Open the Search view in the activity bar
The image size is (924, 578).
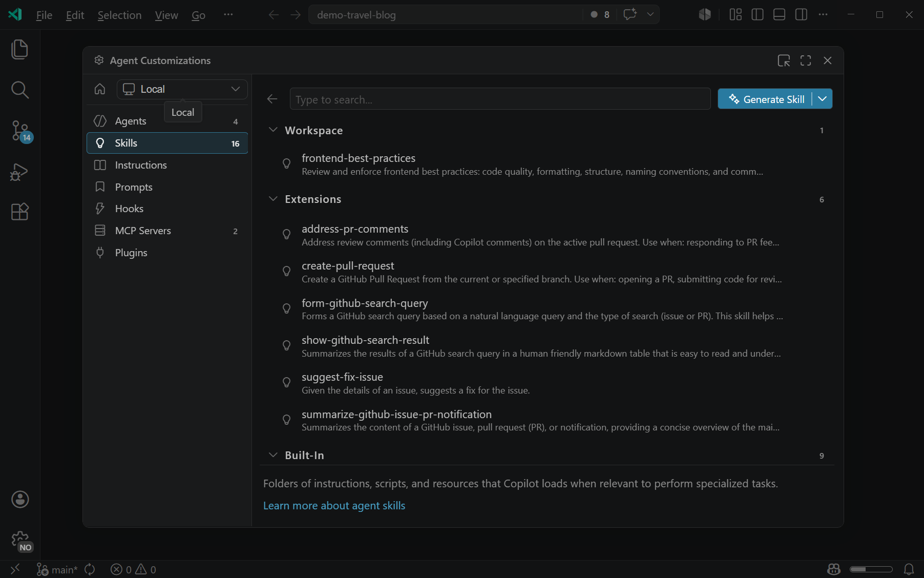pyautogui.click(x=19, y=90)
